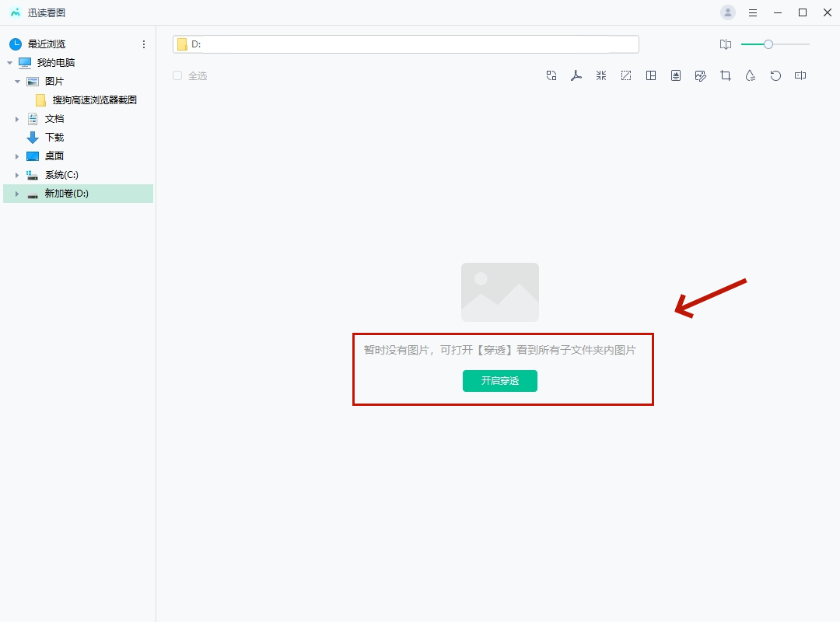
Task: Click the icon left of the zoom slider
Action: point(726,44)
